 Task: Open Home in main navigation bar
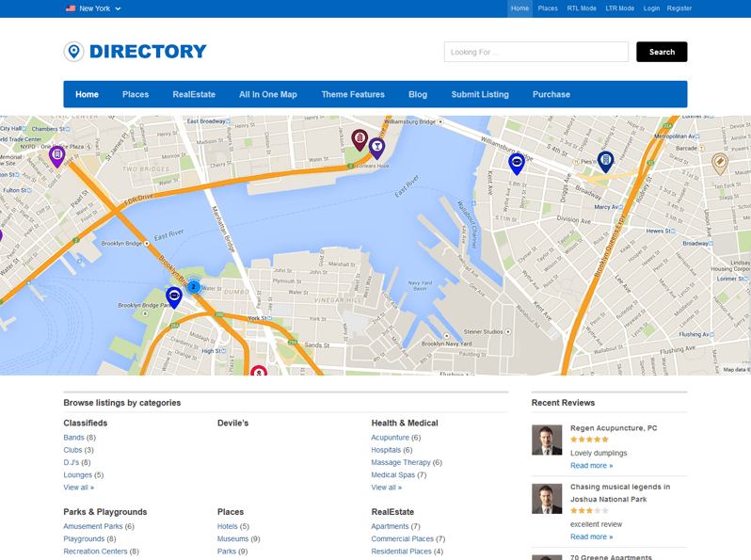[87, 94]
